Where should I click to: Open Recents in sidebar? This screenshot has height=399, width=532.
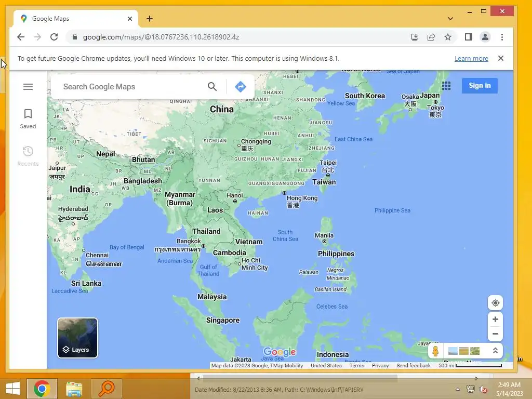click(x=28, y=156)
